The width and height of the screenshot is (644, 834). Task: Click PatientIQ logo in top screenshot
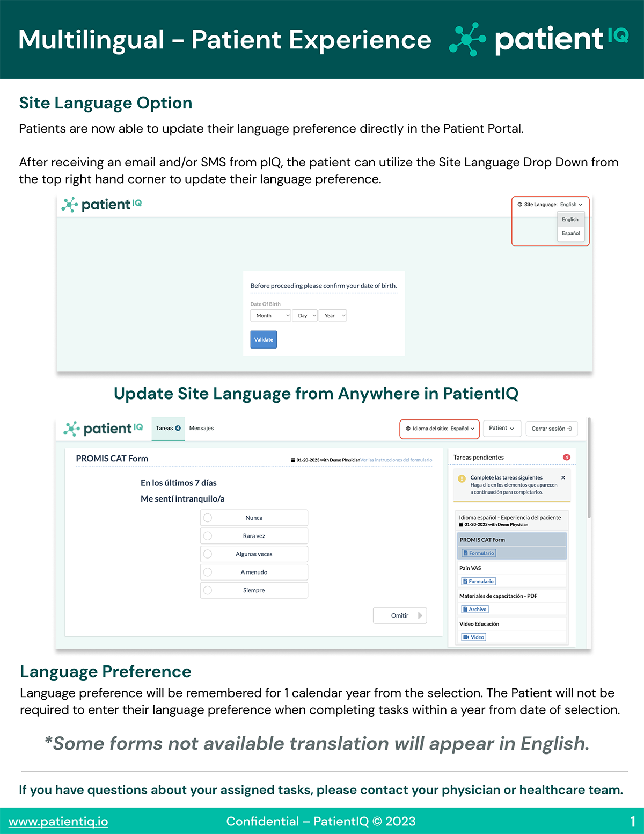101,205
